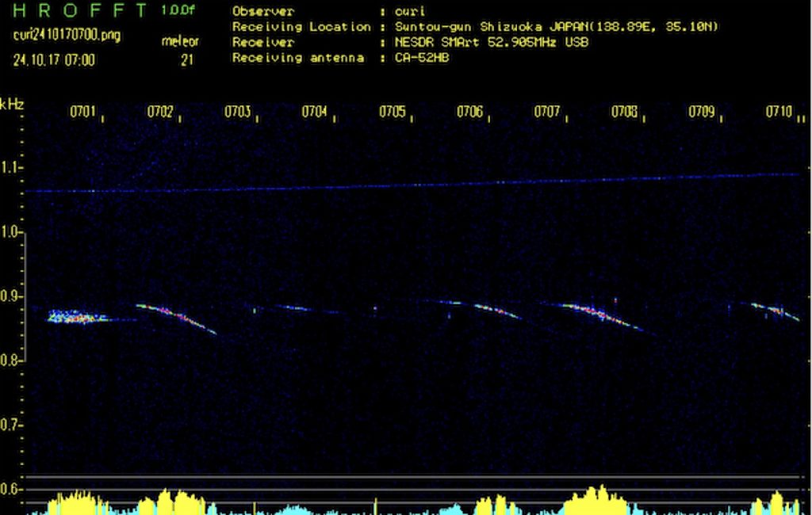This screenshot has height=515, width=812.
Task: Click the CA-52HB antenna value
Action: 422,58
